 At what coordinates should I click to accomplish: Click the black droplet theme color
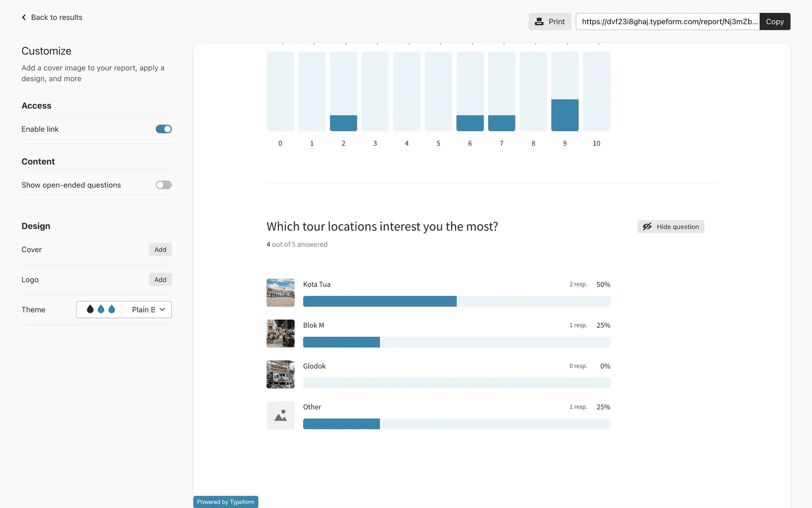(90, 309)
